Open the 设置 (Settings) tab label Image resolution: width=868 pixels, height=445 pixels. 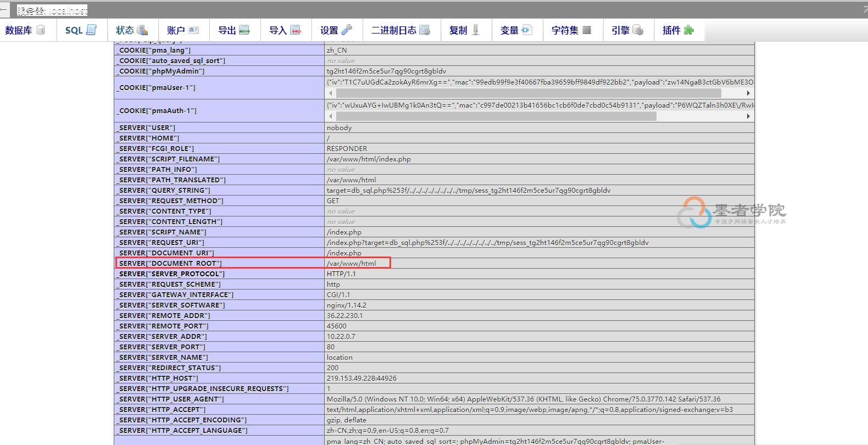coord(329,30)
